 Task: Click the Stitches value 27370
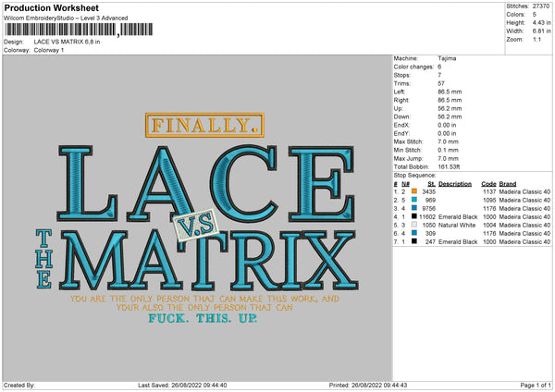(541, 6)
